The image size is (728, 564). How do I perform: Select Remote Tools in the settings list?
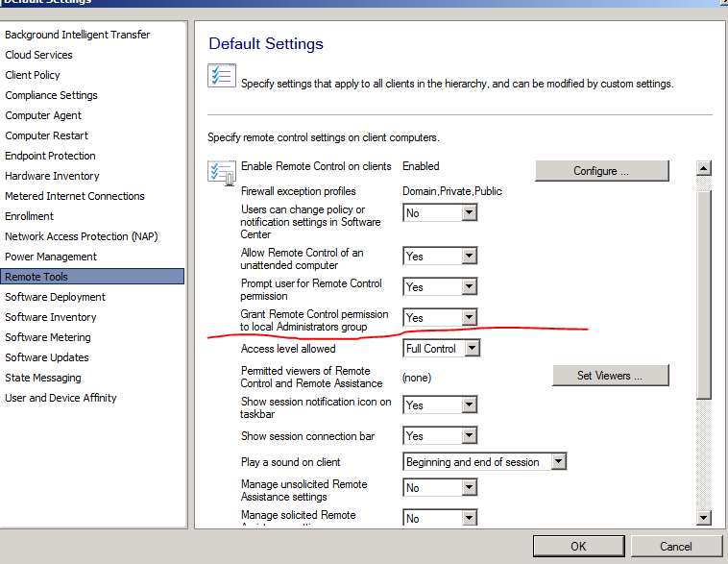tap(36, 277)
